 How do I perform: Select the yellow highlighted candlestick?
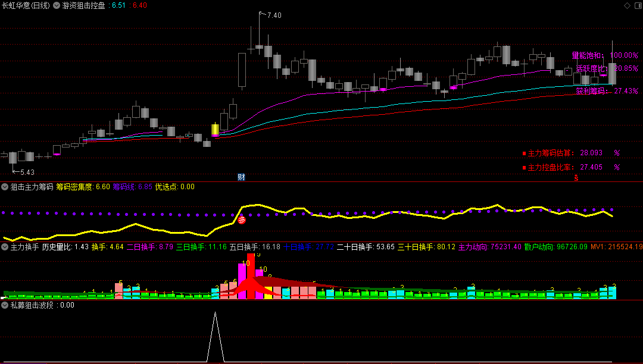click(215, 130)
